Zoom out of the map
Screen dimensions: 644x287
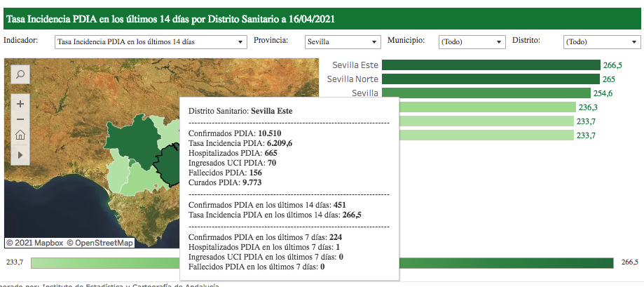click(20, 119)
